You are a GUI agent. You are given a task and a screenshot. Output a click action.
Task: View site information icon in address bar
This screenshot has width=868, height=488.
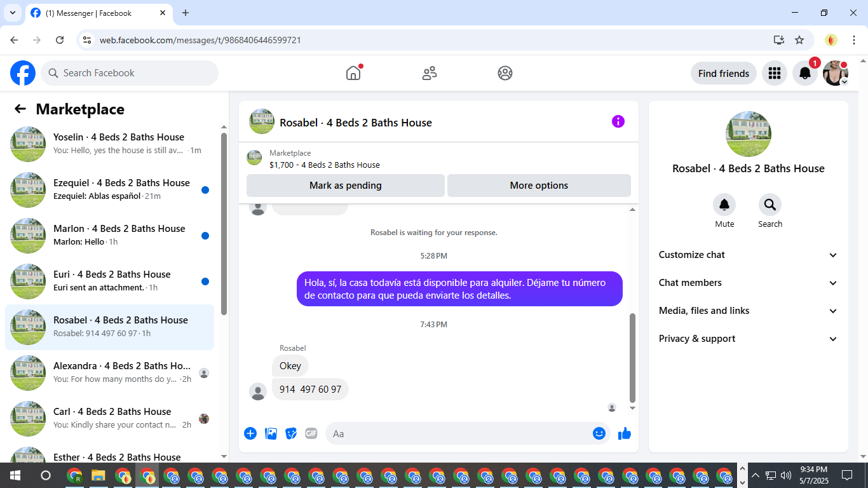(88, 40)
